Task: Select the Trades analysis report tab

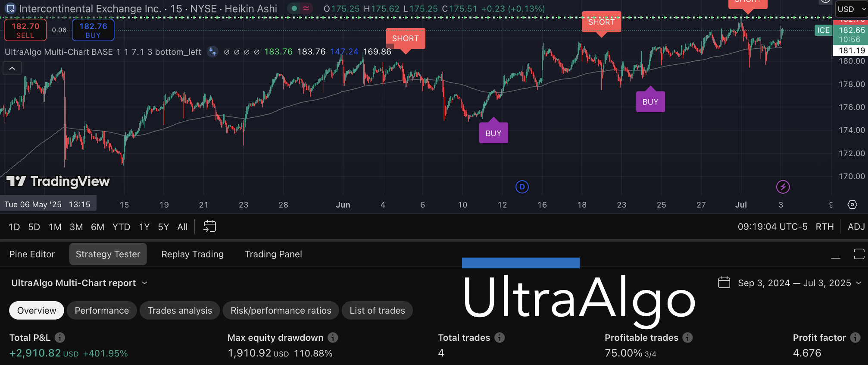Action: [180, 311]
